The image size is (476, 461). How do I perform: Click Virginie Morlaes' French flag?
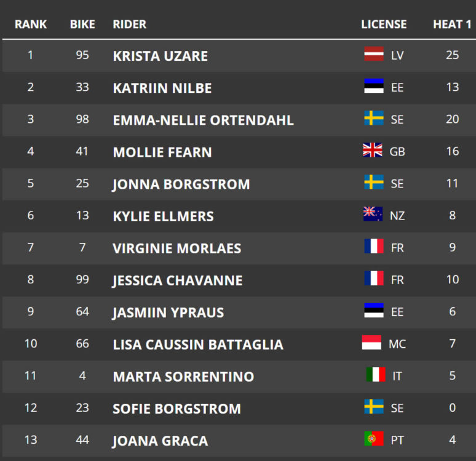(374, 246)
